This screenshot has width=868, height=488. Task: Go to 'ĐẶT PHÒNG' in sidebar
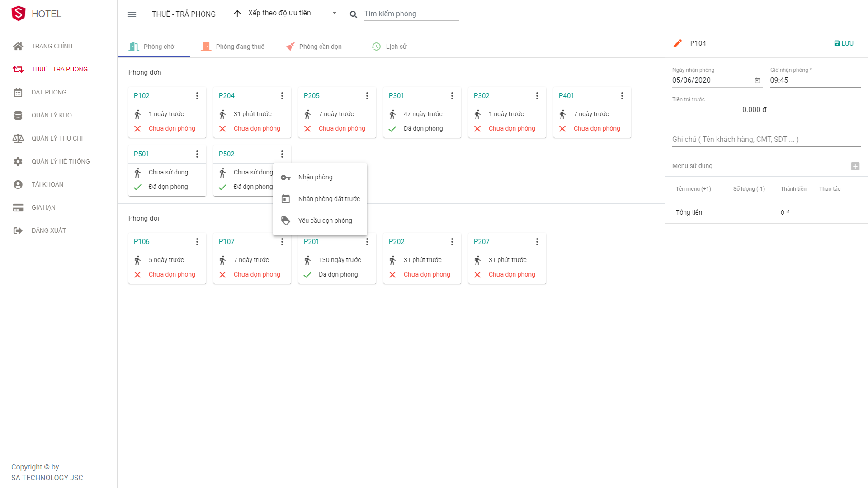(x=49, y=92)
